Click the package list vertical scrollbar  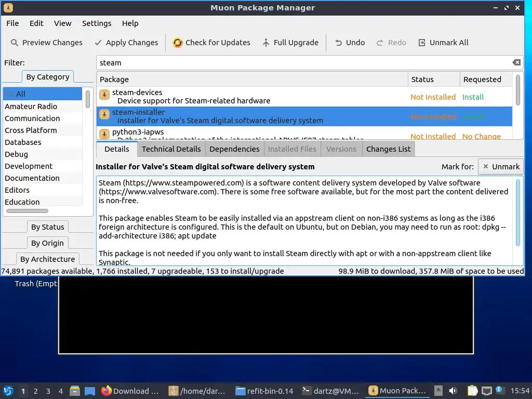518,90
